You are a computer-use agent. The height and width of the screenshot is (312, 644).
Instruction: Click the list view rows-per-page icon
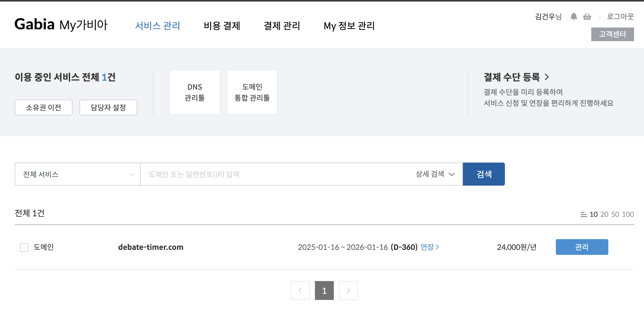click(584, 214)
